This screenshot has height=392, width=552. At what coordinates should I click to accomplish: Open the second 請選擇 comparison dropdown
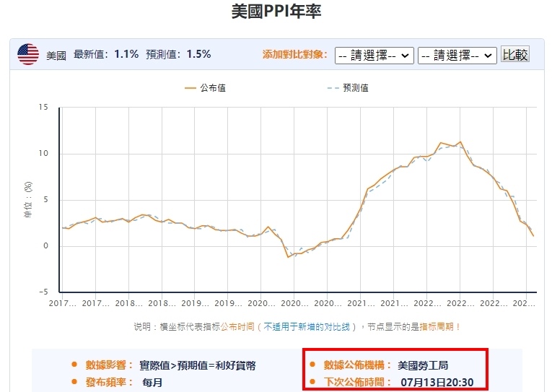(x=457, y=56)
